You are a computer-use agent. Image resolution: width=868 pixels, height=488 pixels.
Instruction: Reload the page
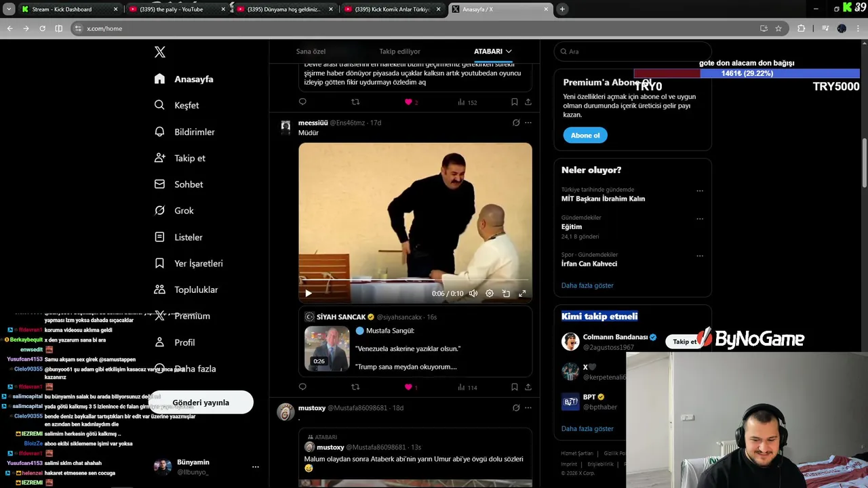42,28
